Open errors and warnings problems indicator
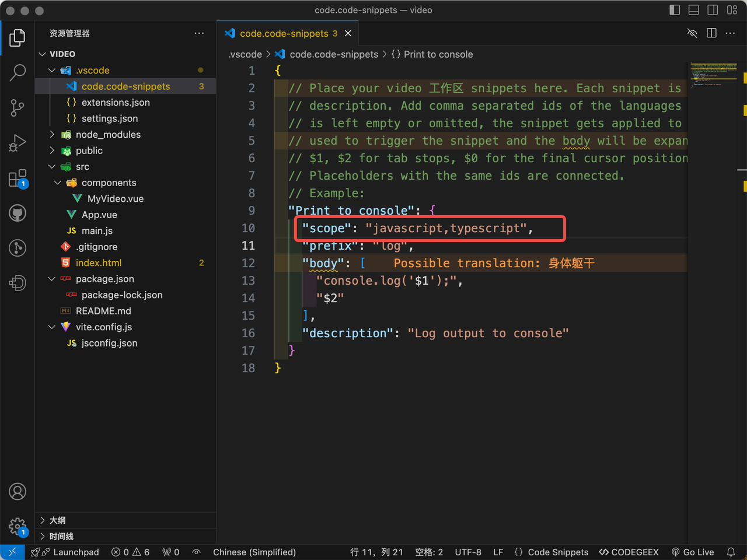The height and width of the screenshot is (560, 747). click(131, 552)
